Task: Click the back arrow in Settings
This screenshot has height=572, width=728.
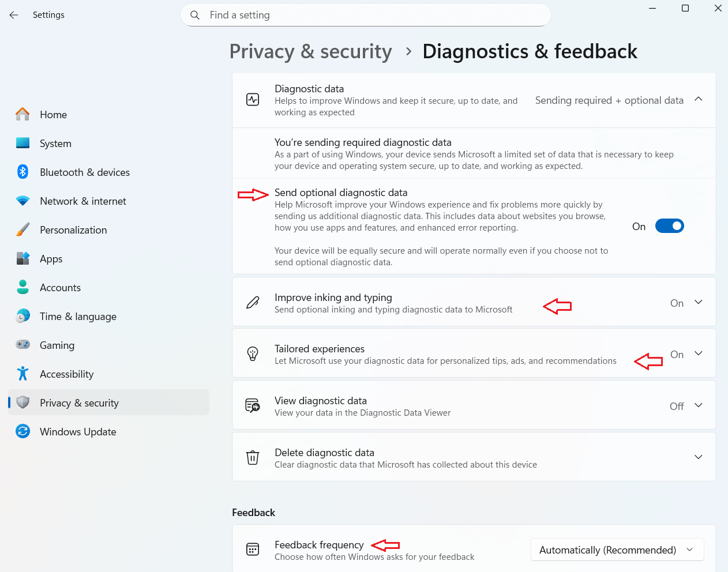Action: tap(14, 15)
